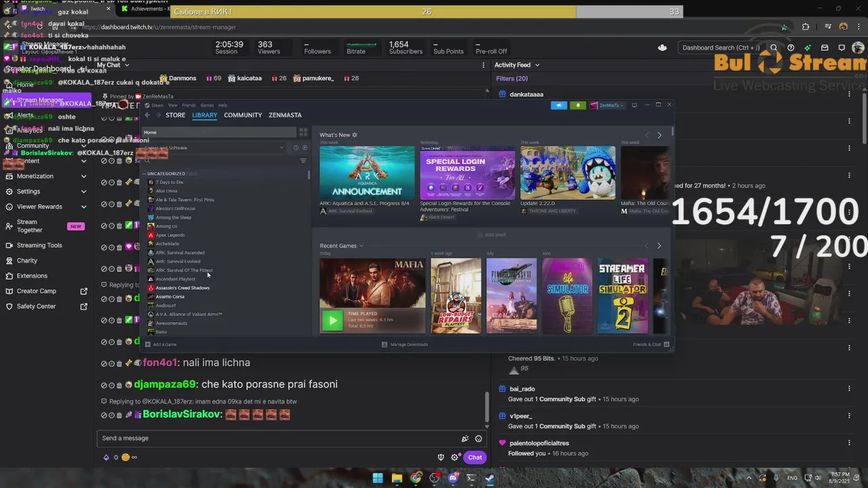Select Apex Legends in library list
Screen dimensions: 868x488
point(170,235)
